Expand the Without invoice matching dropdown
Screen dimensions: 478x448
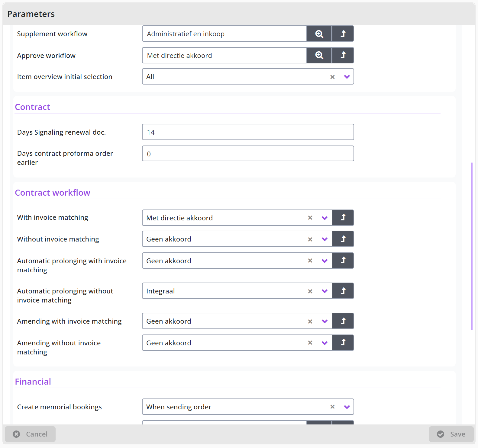click(x=325, y=239)
